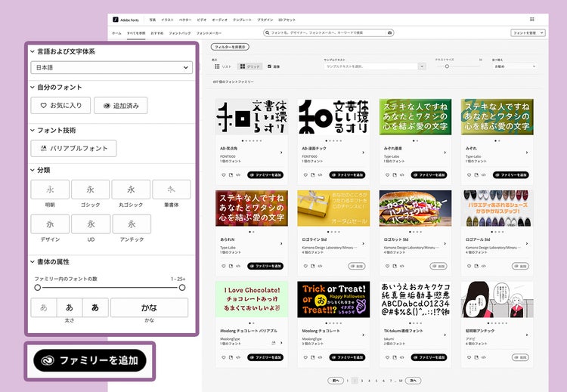Click embed code icon on AB-笑点角 card
Viewport: 567px width, 392px height.
pos(238,175)
